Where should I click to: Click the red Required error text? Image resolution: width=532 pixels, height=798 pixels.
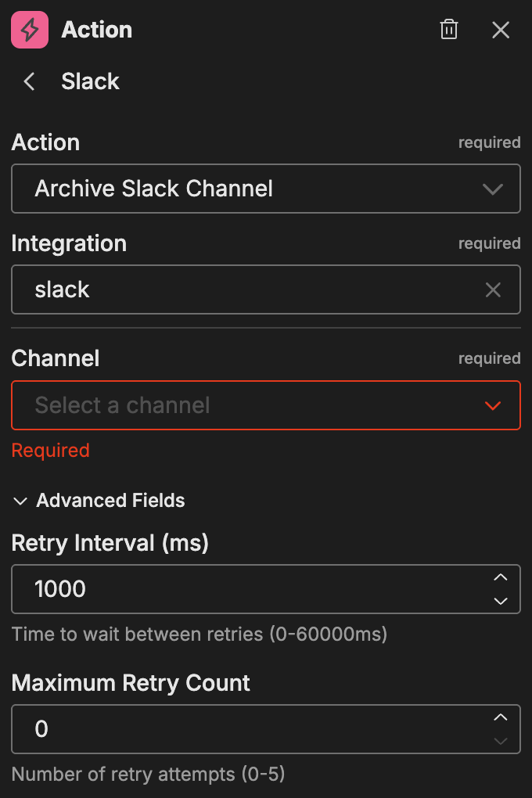(x=50, y=450)
